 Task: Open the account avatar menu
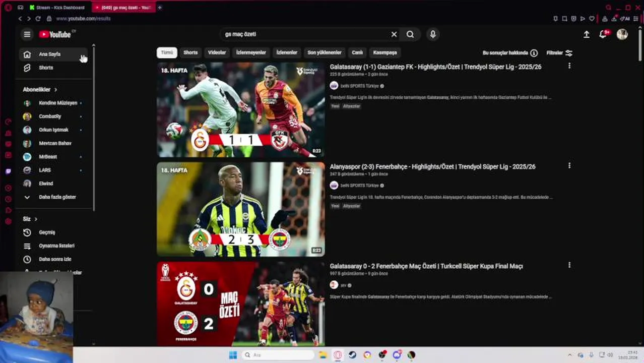point(622,34)
